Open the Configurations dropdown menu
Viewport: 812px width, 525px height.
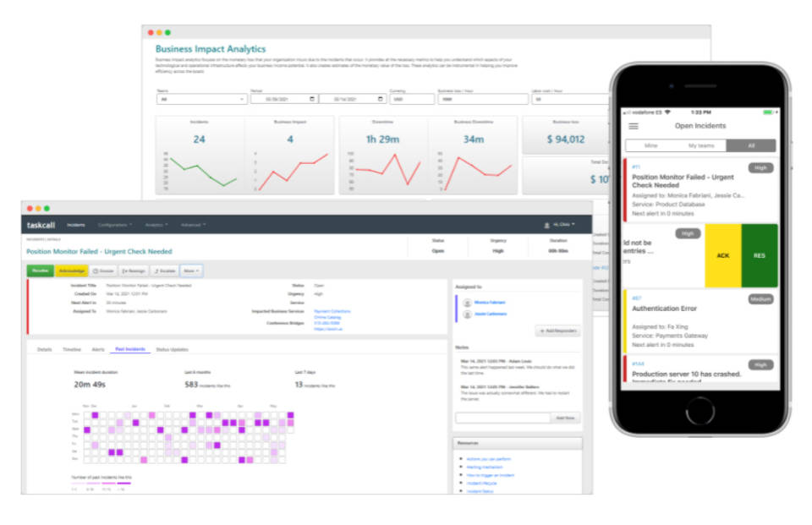pos(115,225)
